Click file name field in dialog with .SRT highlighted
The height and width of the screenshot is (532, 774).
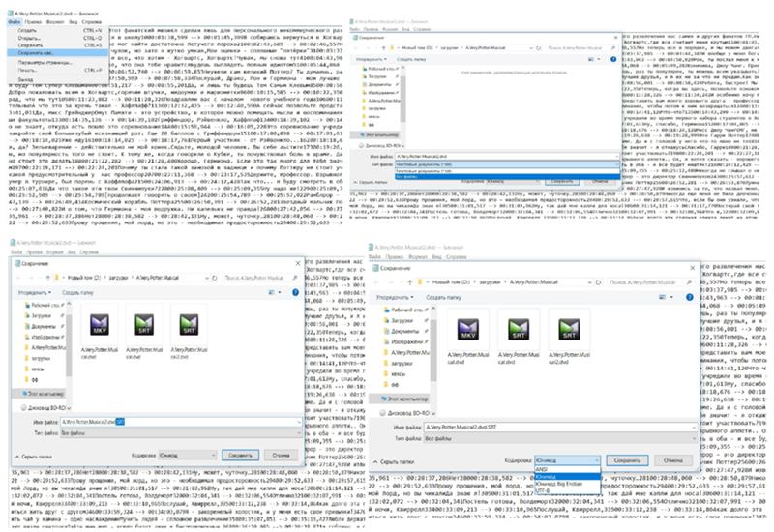coord(181,422)
